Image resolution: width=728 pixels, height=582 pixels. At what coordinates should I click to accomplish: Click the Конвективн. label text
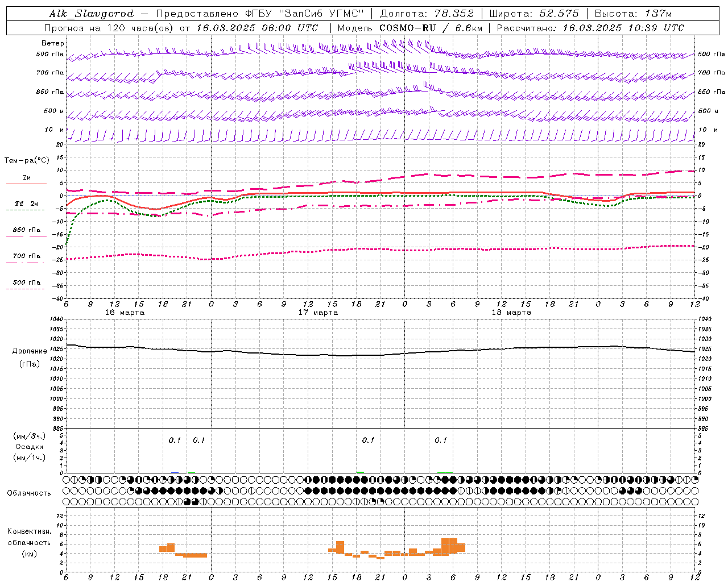29,531
